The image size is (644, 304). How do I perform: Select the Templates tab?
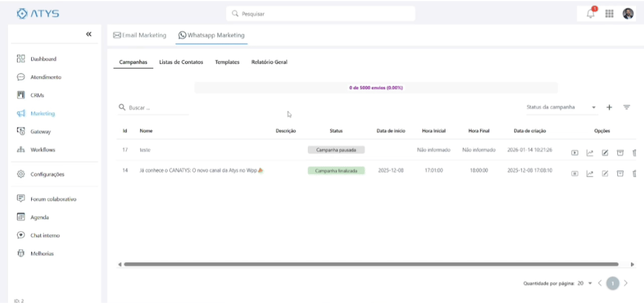(227, 62)
